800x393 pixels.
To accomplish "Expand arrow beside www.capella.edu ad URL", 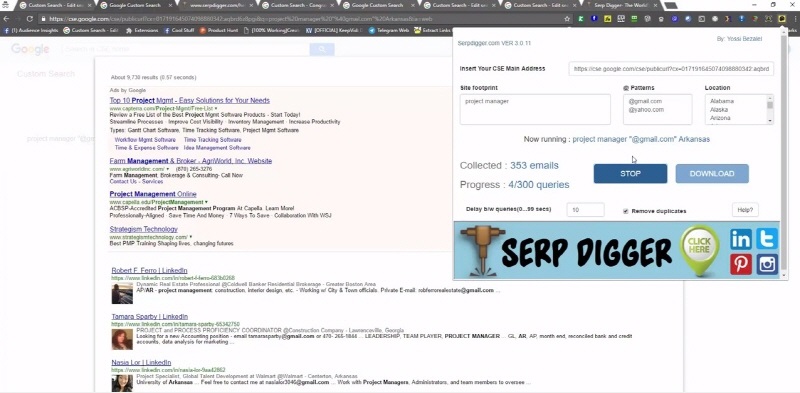I will click(x=206, y=203).
